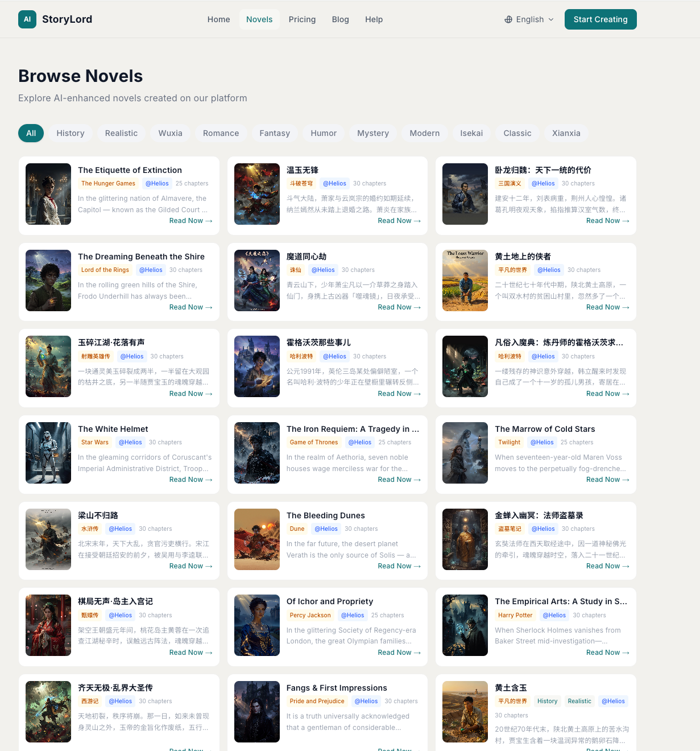
Task: Open the Of Ichor and Propriety cover
Action: (257, 625)
